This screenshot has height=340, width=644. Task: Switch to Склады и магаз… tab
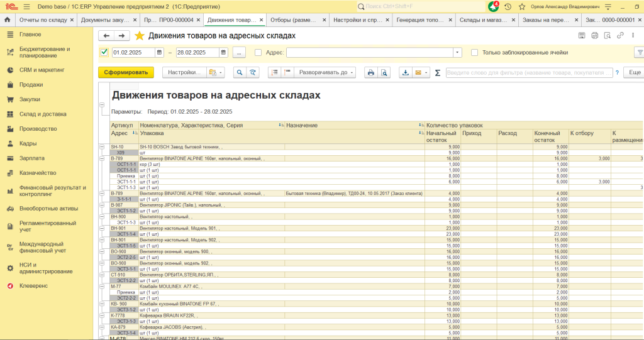pyautogui.click(x=484, y=19)
